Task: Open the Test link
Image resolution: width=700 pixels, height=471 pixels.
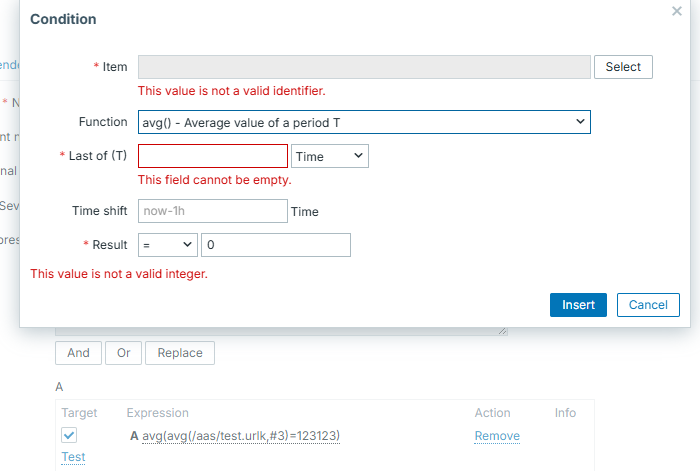Action: click(73, 457)
